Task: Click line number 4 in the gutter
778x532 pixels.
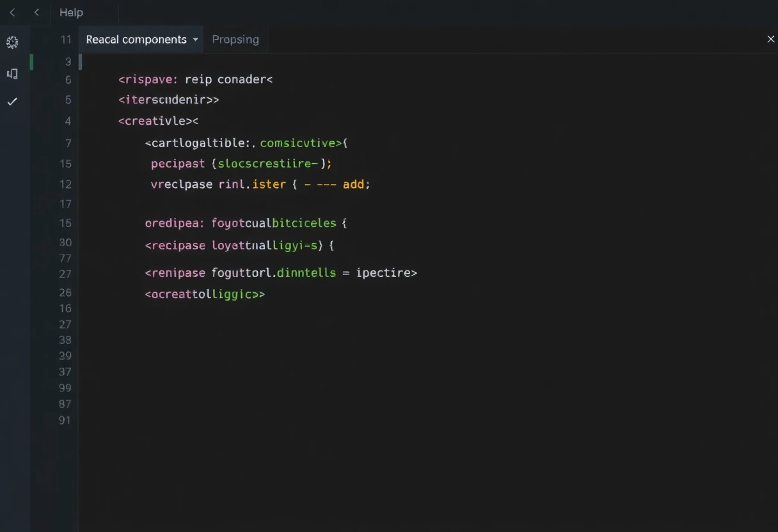Action: [x=68, y=121]
